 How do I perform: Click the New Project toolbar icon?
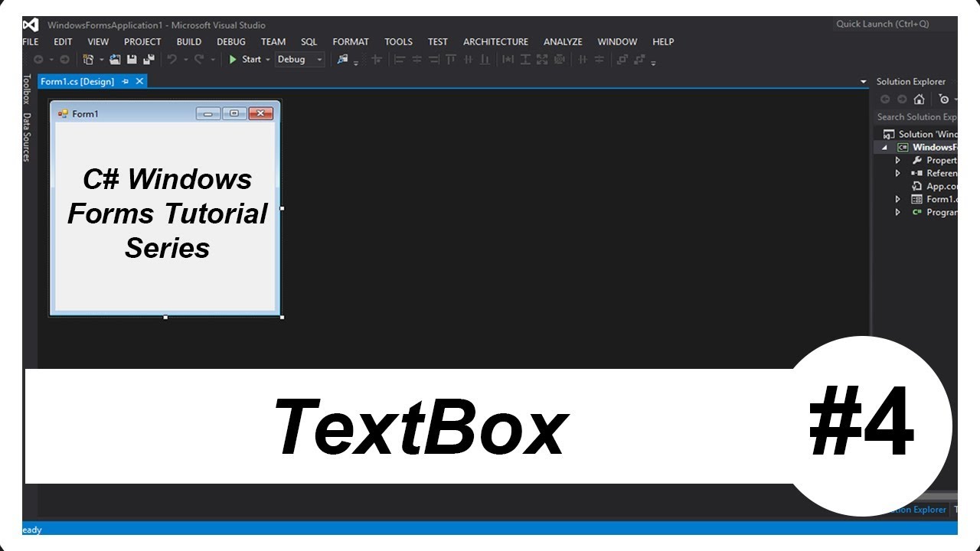coord(88,60)
